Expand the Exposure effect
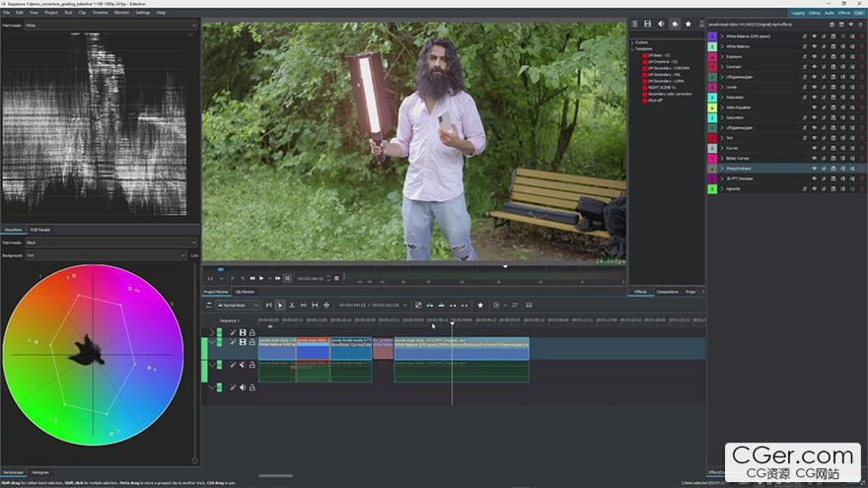 coord(722,56)
